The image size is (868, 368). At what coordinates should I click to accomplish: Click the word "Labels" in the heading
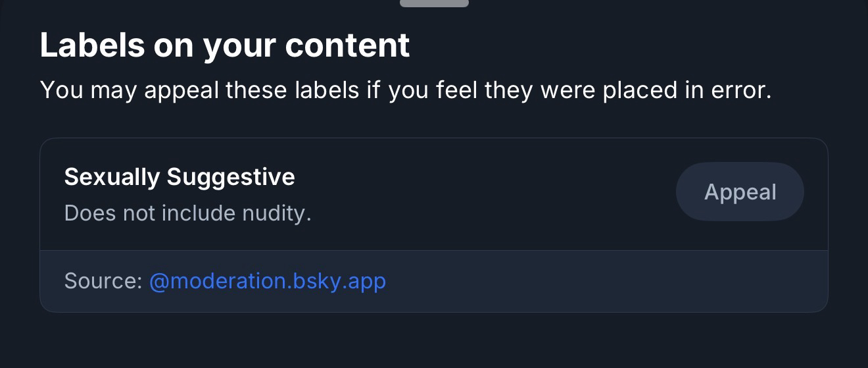point(92,45)
